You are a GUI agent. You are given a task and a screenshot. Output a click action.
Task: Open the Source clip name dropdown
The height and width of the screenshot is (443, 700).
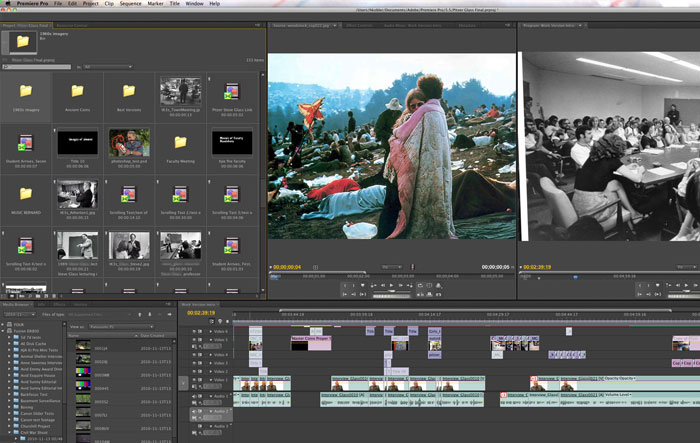[335, 25]
